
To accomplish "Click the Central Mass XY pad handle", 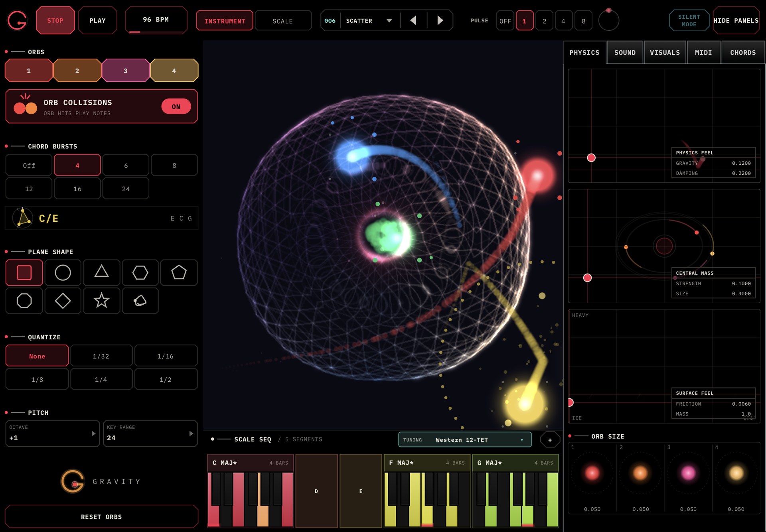I will pos(587,278).
